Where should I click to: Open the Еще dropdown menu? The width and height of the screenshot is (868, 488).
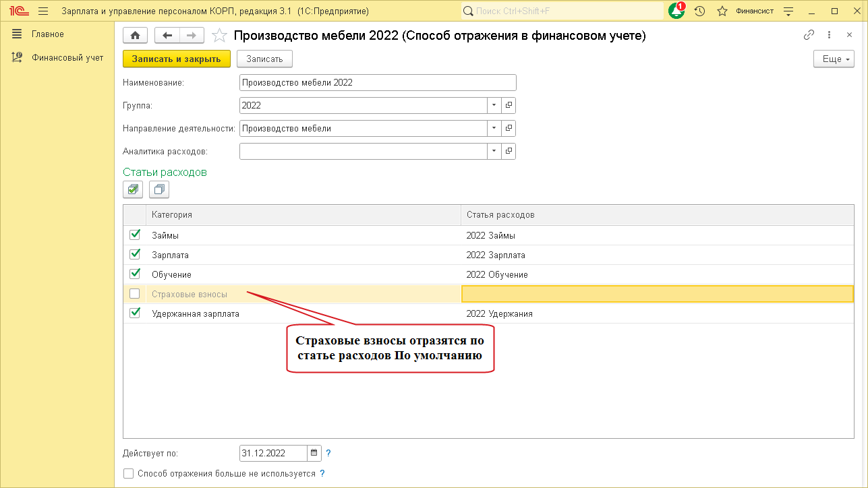coord(835,59)
